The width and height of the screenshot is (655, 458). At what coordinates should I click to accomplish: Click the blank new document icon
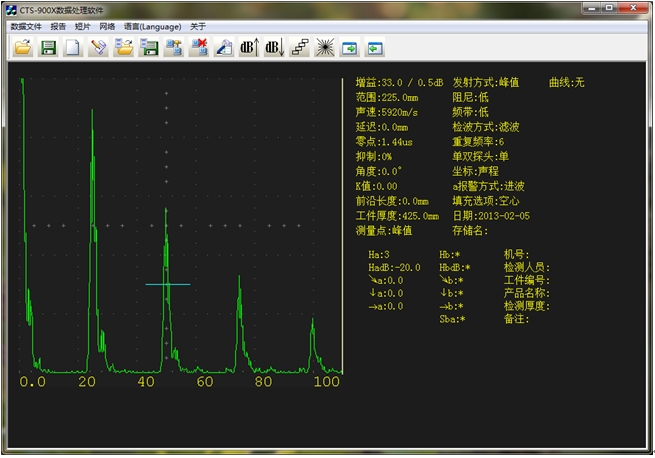72,47
